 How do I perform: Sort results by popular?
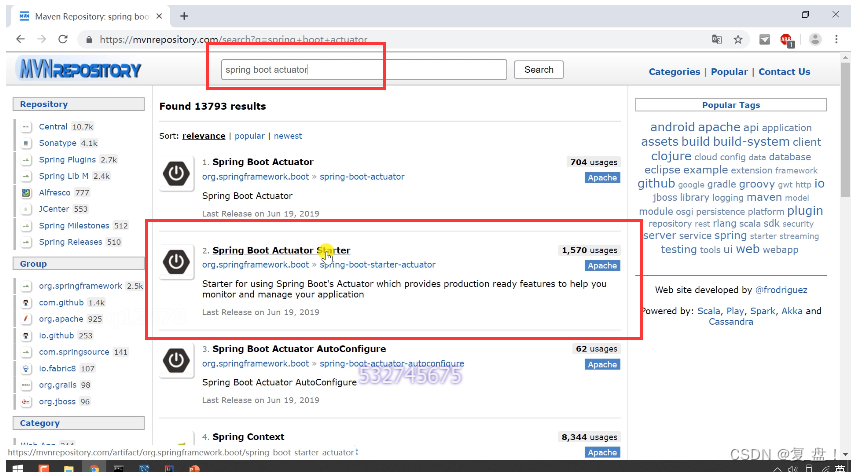tap(250, 136)
